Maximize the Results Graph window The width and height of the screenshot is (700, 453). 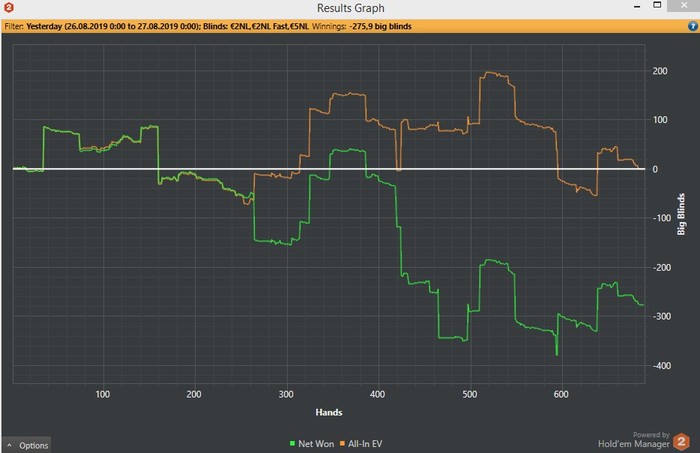coord(657,5)
